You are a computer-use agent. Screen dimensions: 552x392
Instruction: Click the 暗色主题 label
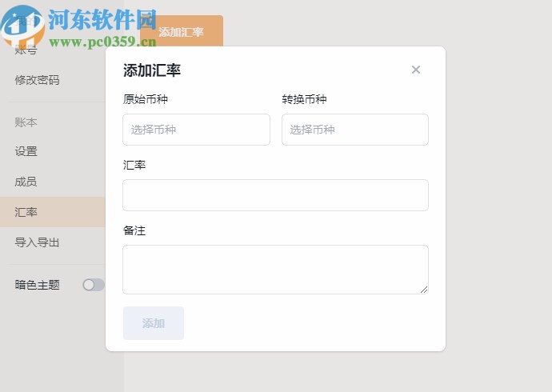(38, 285)
